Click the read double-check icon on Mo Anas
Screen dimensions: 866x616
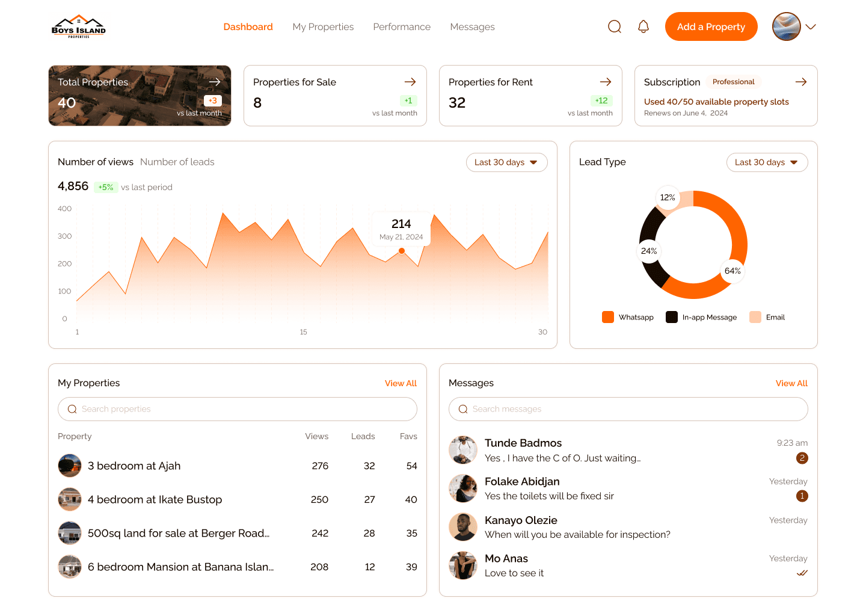coord(802,573)
